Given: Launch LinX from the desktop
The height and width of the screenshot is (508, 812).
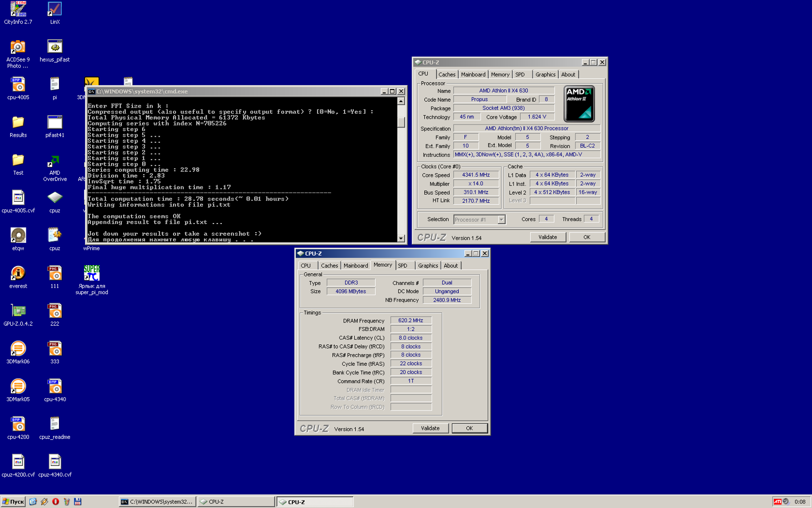Looking at the screenshot, I should (x=55, y=13).
